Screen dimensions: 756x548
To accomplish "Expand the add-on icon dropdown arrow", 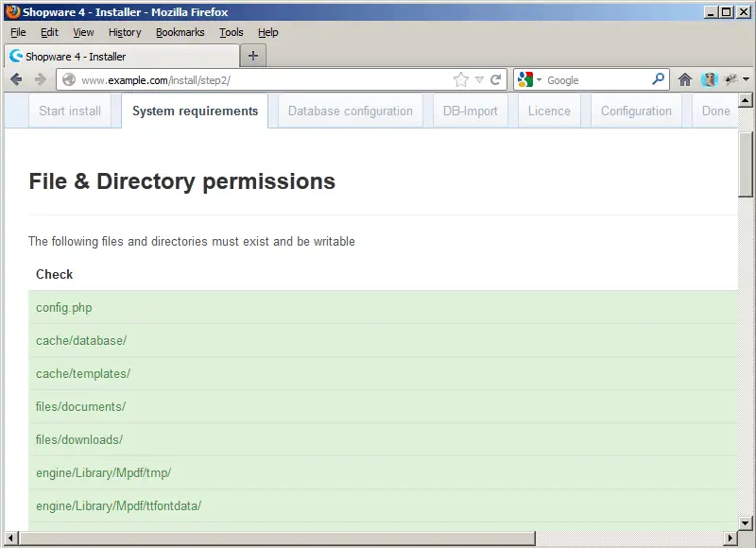I will 746,79.
